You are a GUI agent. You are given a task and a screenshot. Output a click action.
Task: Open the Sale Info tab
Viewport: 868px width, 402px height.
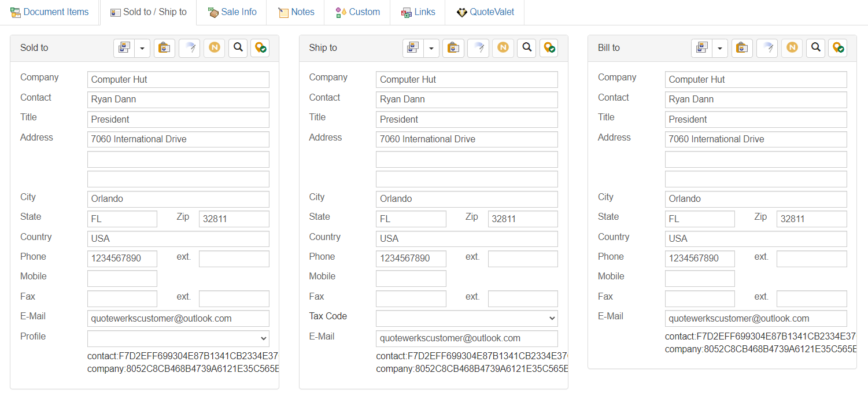click(x=232, y=12)
